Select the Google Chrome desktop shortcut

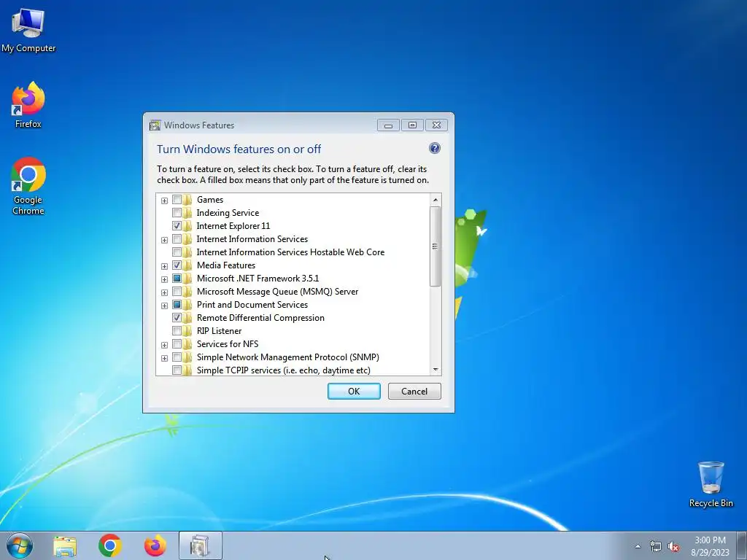coord(28,186)
